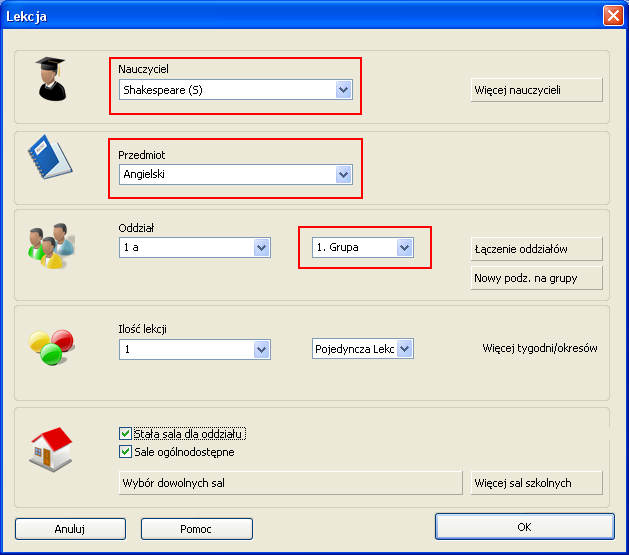The image size is (629, 555).
Task: Click the Ilość lekcji label text
Action: [x=142, y=329]
